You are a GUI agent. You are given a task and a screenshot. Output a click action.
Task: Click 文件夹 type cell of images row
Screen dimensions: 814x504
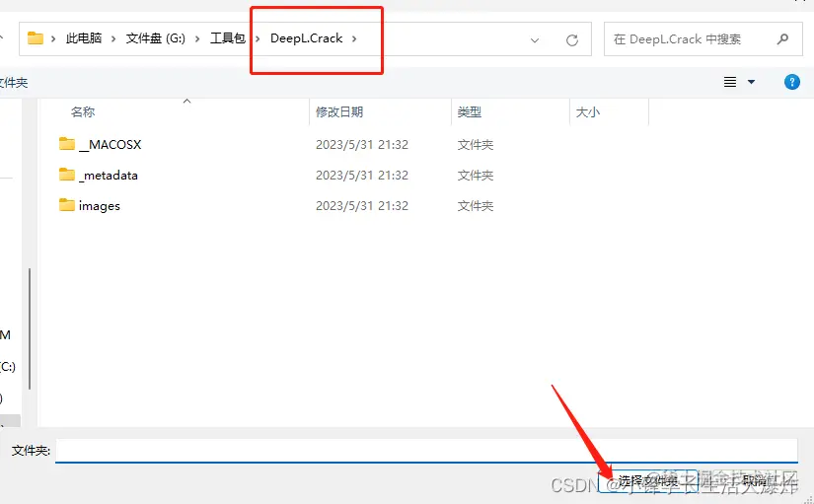(x=475, y=205)
